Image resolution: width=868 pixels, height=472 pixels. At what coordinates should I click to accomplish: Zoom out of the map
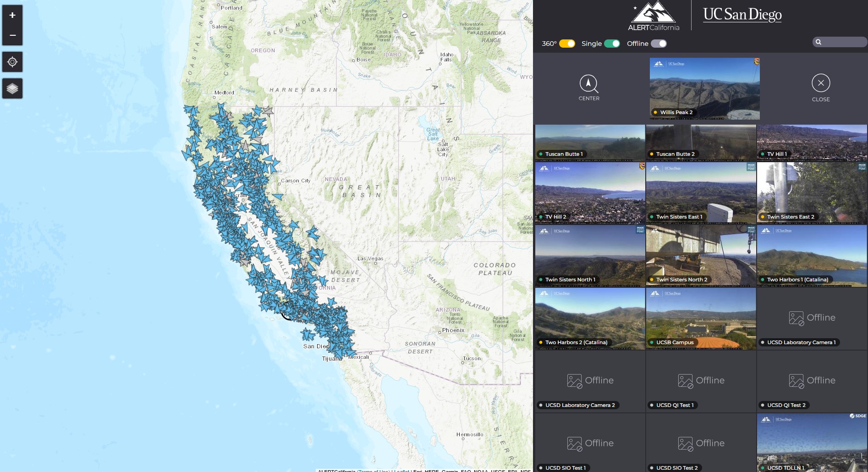[12, 34]
